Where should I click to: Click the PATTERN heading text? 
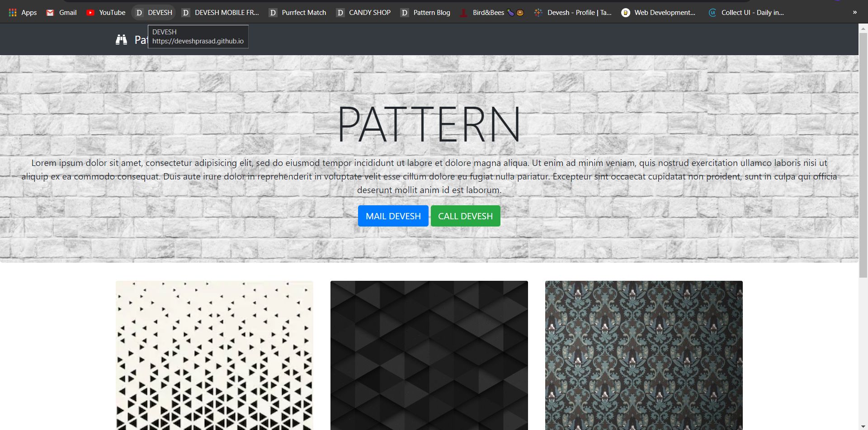click(x=429, y=124)
